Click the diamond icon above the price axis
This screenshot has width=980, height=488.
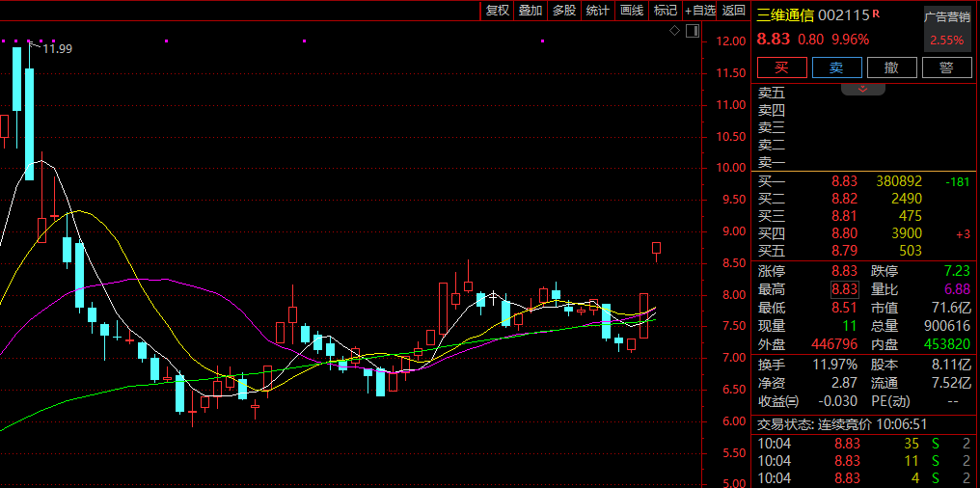pyautogui.click(x=674, y=31)
